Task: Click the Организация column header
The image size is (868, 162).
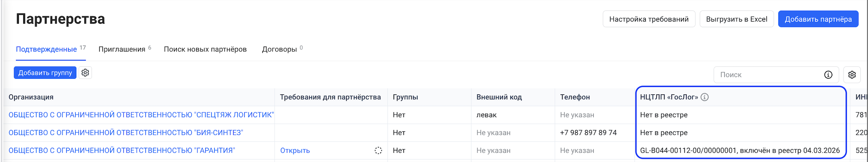Action: click(31, 97)
